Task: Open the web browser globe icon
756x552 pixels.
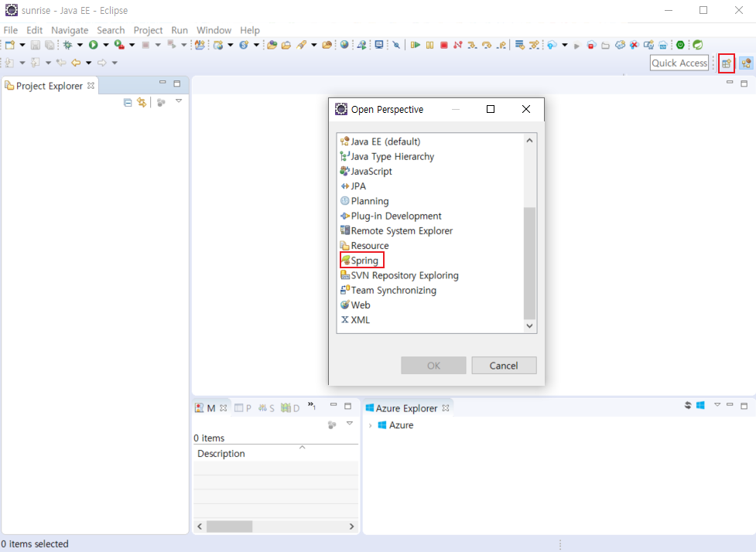Action: click(344, 45)
